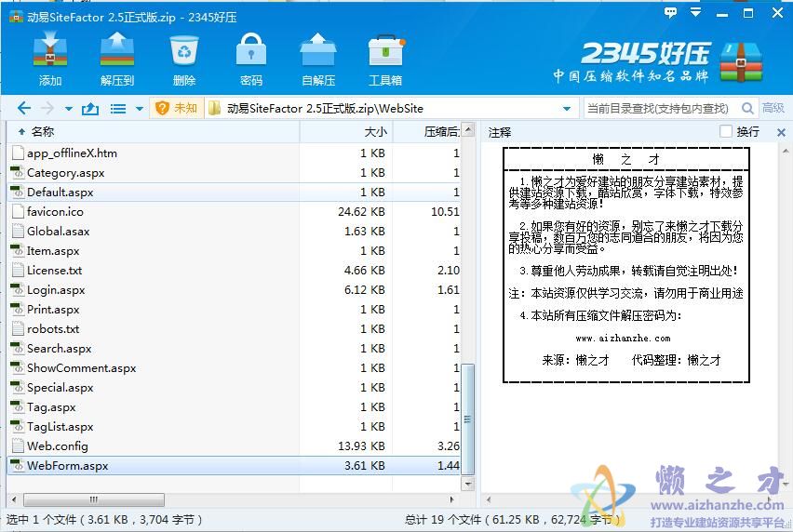Click the Web.config file icon
This screenshot has height=532, width=793.
pos(18,446)
